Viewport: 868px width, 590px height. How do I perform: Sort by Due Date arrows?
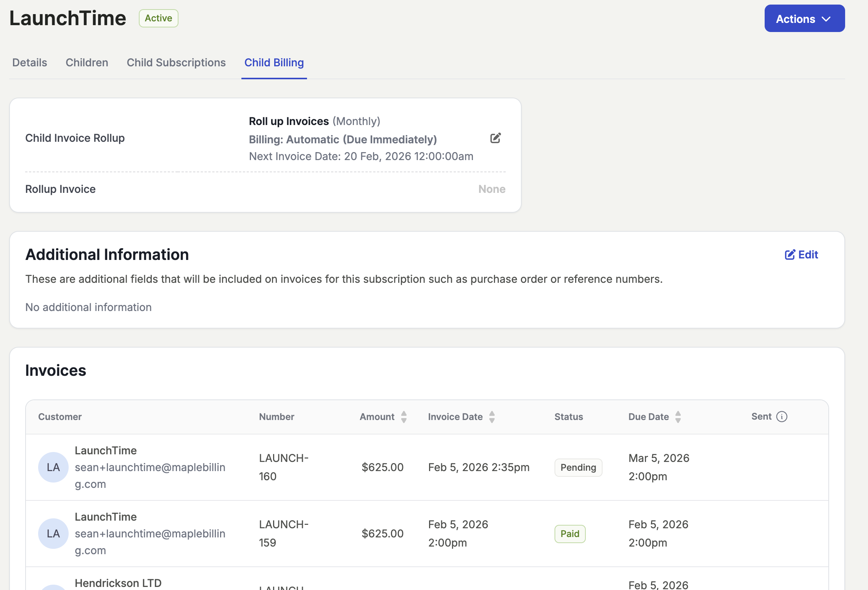click(x=678, y=417)
